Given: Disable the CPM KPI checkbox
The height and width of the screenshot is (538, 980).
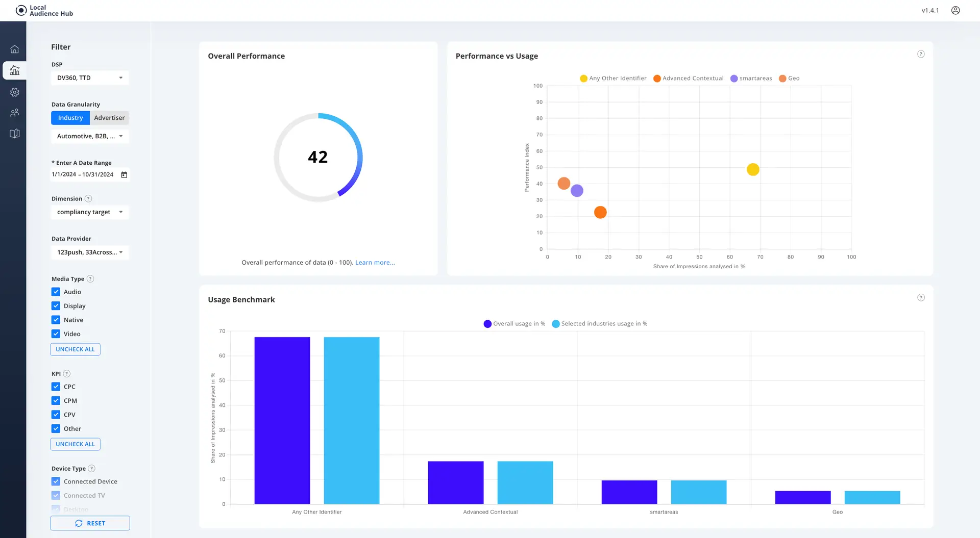Looking at the screenshot, I should (56, 401).
